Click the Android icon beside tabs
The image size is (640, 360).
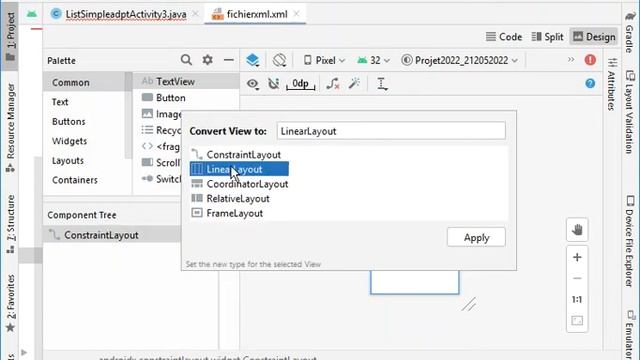[31, 14]
